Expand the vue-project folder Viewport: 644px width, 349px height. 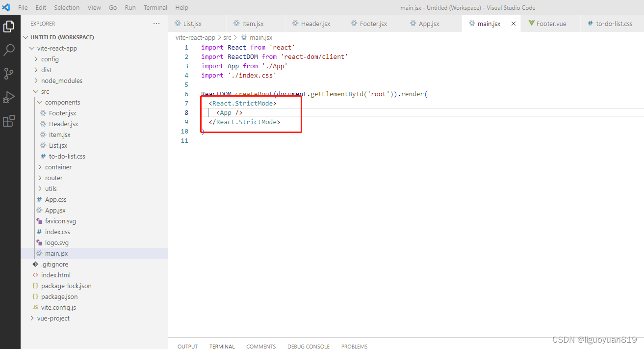coord(53,318)
